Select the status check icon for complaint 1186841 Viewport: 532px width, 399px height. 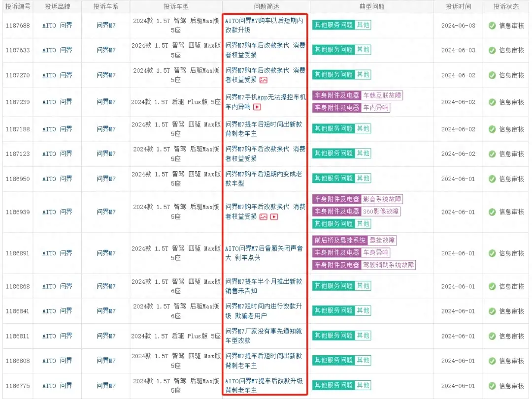492,311
